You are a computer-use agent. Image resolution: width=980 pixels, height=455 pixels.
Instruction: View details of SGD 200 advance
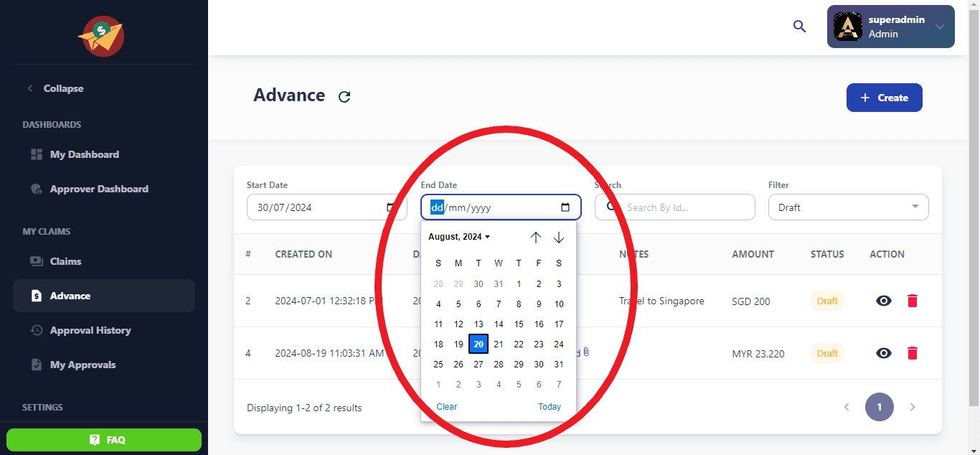pyautogui.click(x=883, y=301)
